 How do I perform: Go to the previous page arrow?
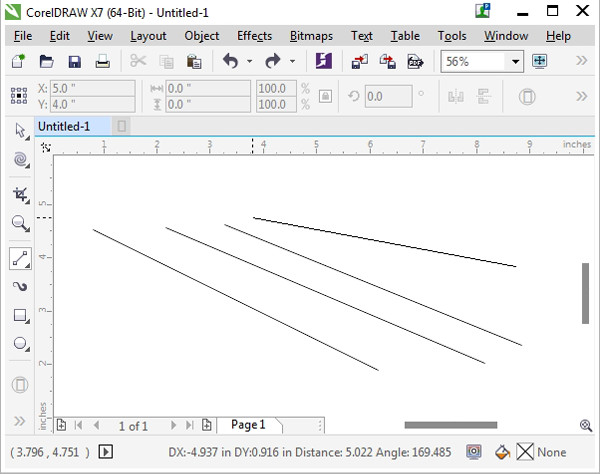96,425
